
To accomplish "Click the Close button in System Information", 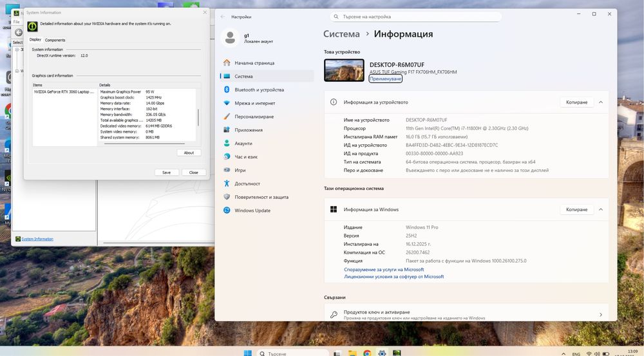I will [193, 173].
